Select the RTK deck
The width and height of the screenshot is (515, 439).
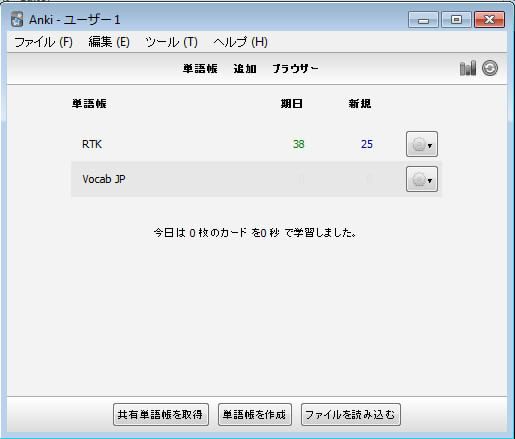pyautogui.click(x=92, y=144)
